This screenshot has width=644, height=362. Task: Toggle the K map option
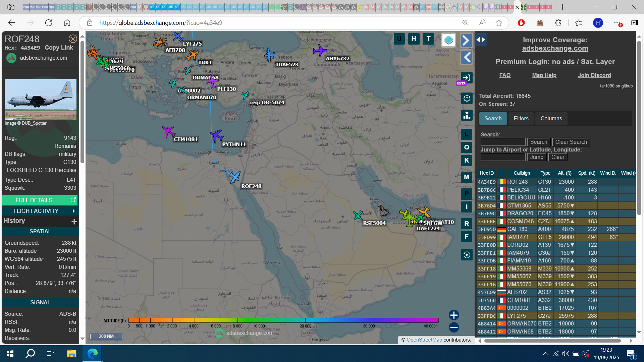pos(467,161)
